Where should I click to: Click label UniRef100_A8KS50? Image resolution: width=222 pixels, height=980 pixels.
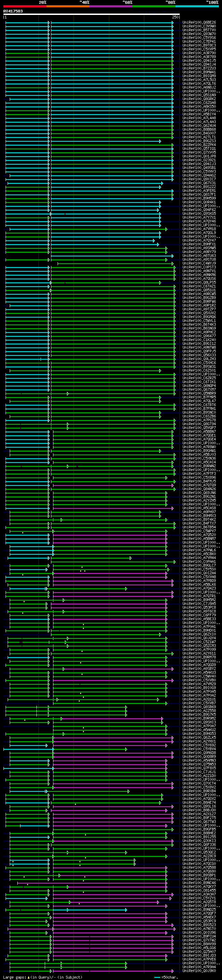point(199,106)
